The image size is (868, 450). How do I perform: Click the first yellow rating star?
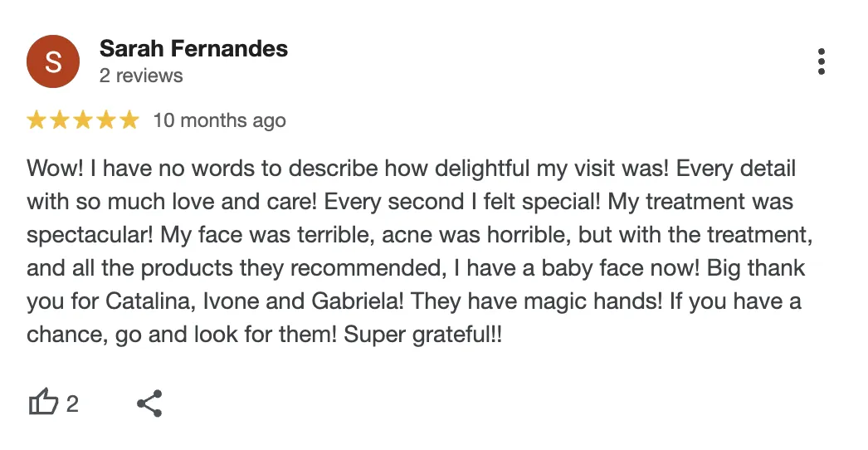pyautogui.click(x=37, y=120)
